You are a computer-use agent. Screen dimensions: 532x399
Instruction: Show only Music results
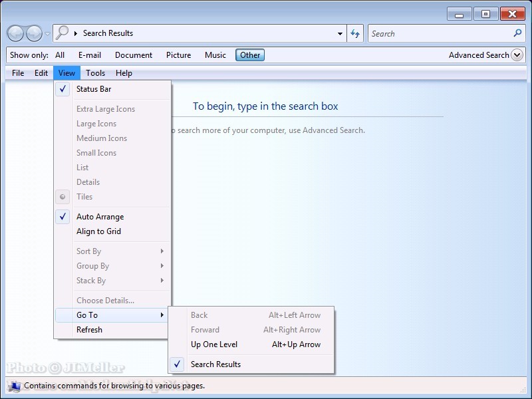coord(215,55)
